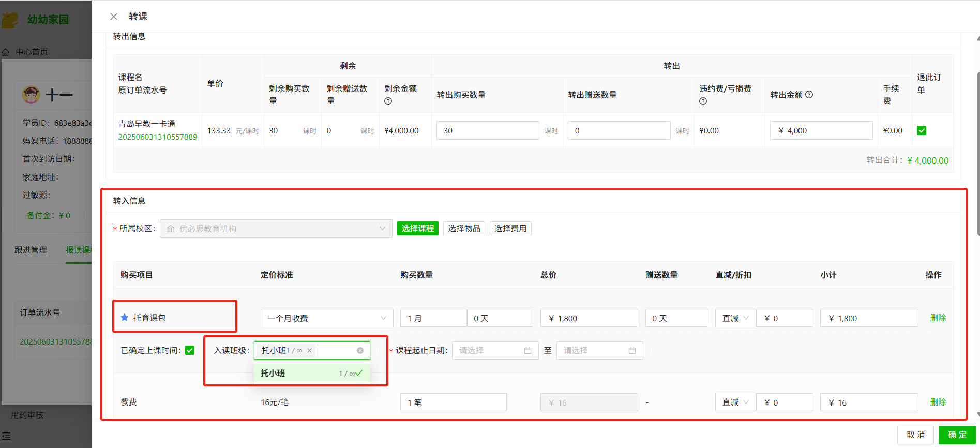Open calendar for course end date
Image resolution: width=980 pixels, height=448 pixels.
click(x=631, y=351)
